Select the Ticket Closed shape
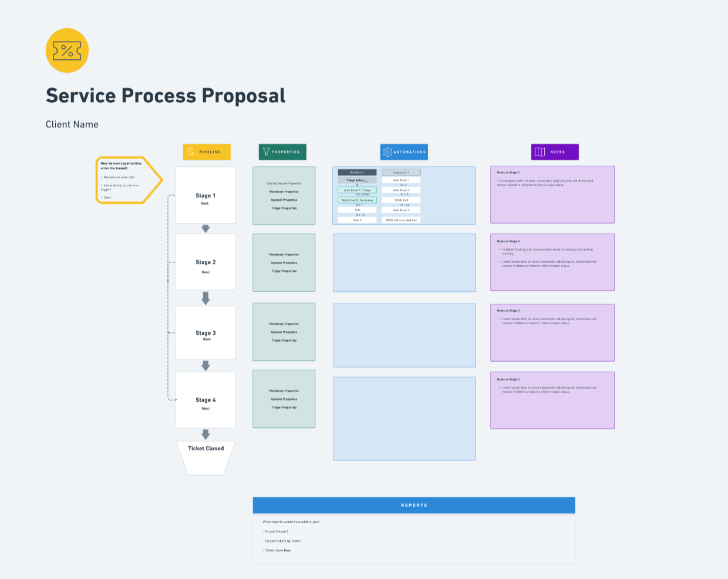This screenshot has width=728, height=579. pyautogui.click(x=205, y=455)
